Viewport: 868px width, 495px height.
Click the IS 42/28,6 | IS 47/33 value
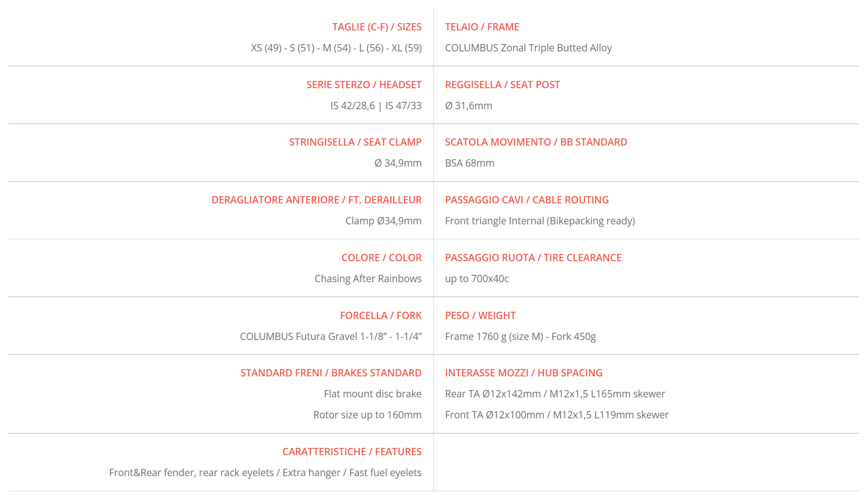coord(376,106)
